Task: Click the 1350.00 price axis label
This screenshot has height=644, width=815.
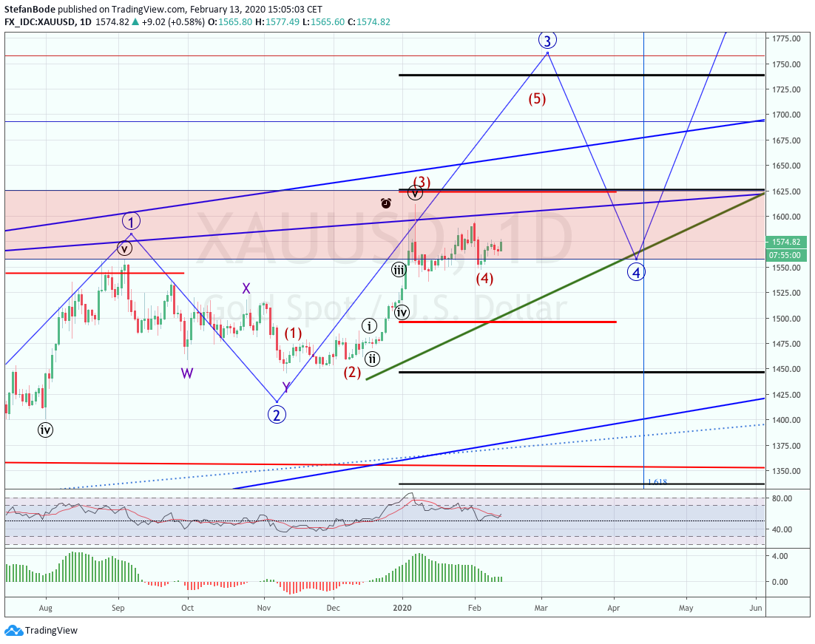Action: coord(786,471)
